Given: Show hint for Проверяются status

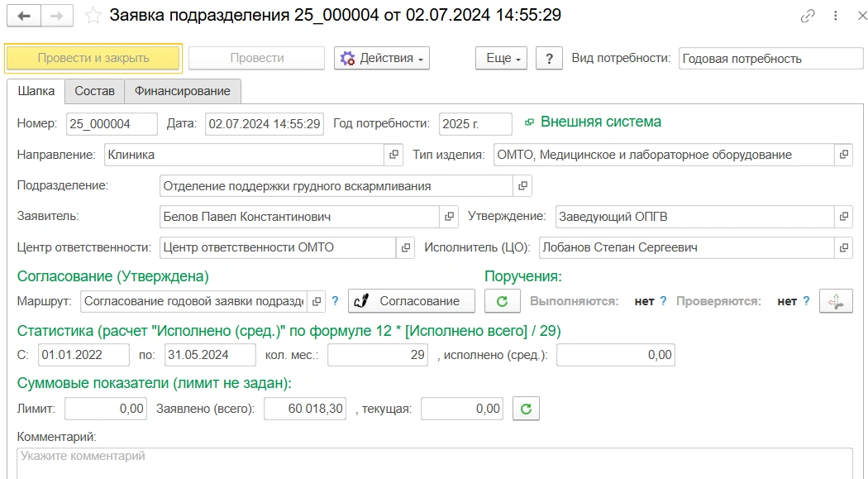Looking at the screenshot, I should tap(806, 301).
